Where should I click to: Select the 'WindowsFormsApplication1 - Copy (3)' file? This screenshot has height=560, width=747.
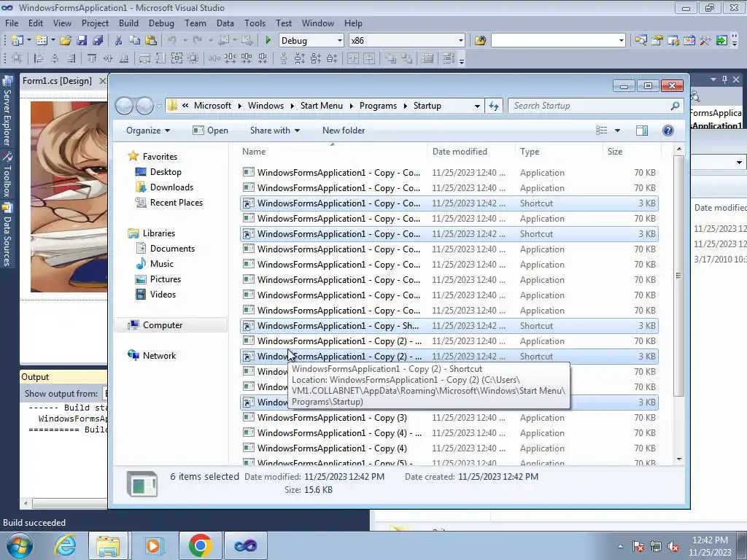point(332,418)
